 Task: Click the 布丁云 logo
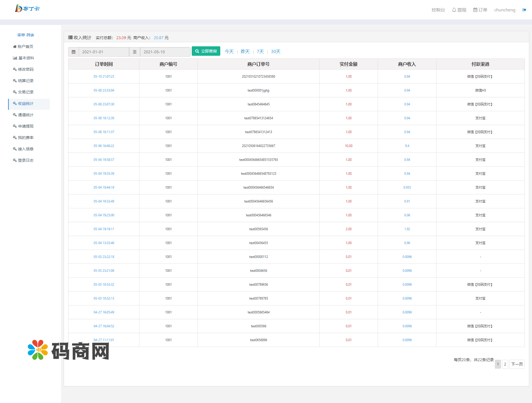27,9
